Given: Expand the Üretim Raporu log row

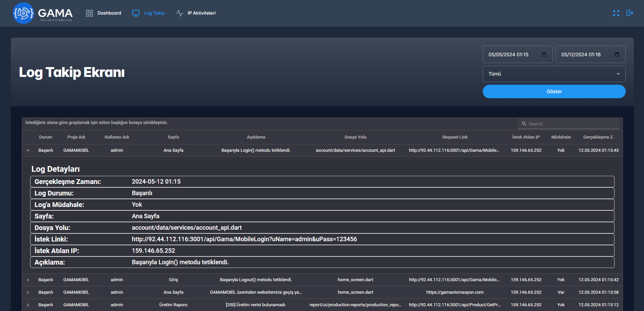Looking at the screenshot, I should [28, 305].
